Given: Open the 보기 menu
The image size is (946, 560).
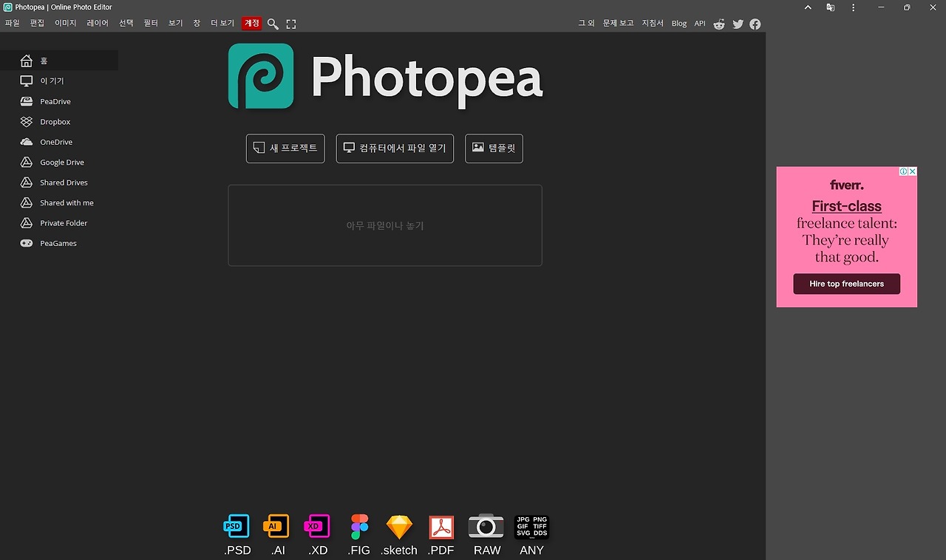Looking at the screenshot, I should pyautogui.click(x=175, y=24).
